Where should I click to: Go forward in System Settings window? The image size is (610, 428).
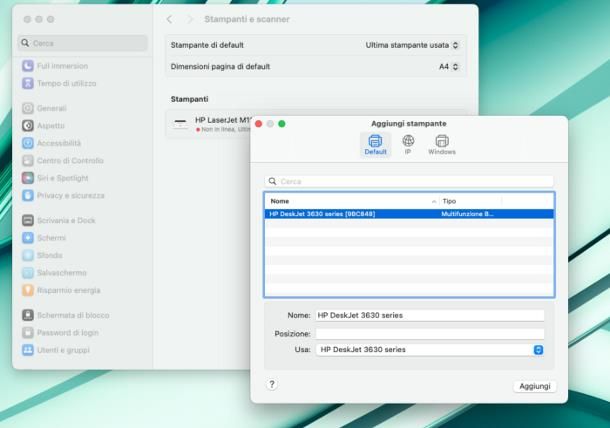pos(190,19)
